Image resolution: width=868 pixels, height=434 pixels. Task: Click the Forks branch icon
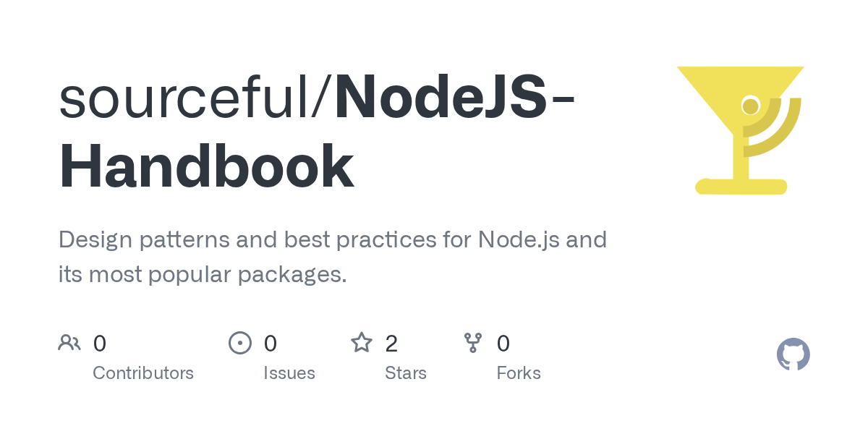[473, 342]
